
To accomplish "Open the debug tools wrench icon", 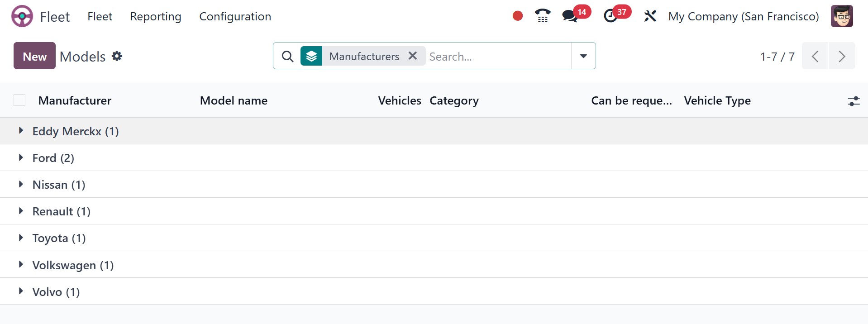I will (x=650, y=16).
